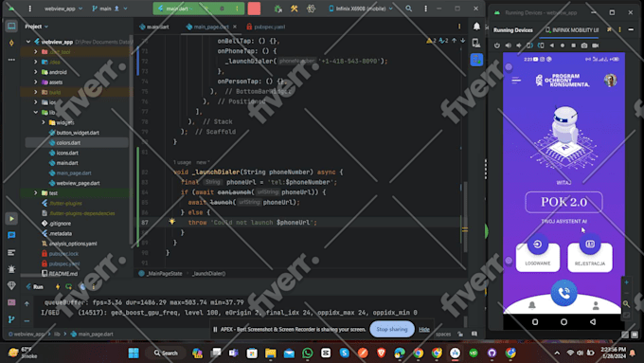The height and width of the screenshot is (363, 644).
Task: Open the webview_app project name dropdown
Action: [x=63, y=9]
